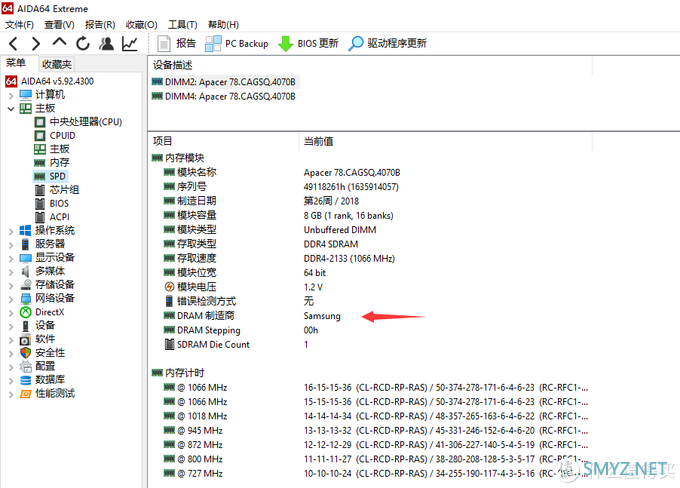Select the SPD tree item
The width and height of the screenshot is (680, 488).
(57, 176)
